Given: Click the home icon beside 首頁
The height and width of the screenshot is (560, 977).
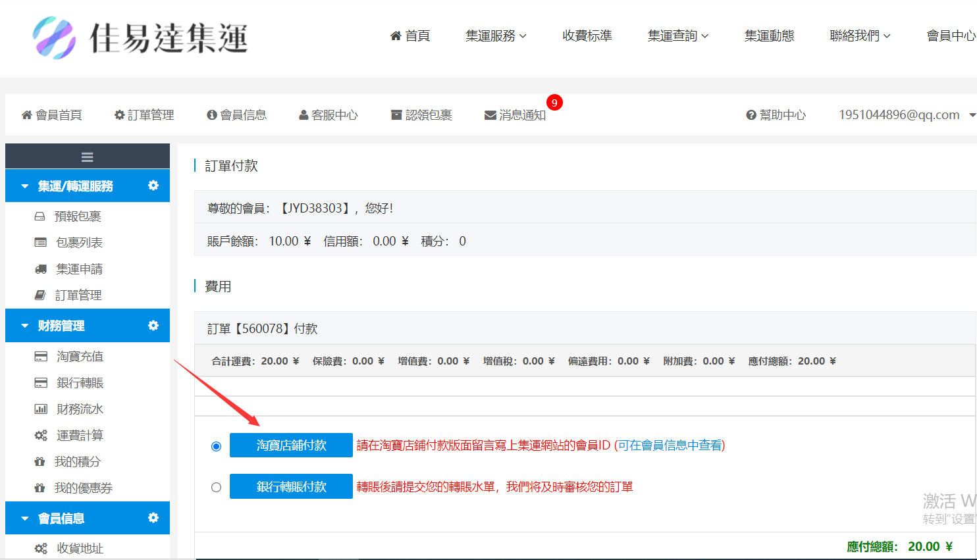Looking at the screenshot, I should tap(396, 36).
